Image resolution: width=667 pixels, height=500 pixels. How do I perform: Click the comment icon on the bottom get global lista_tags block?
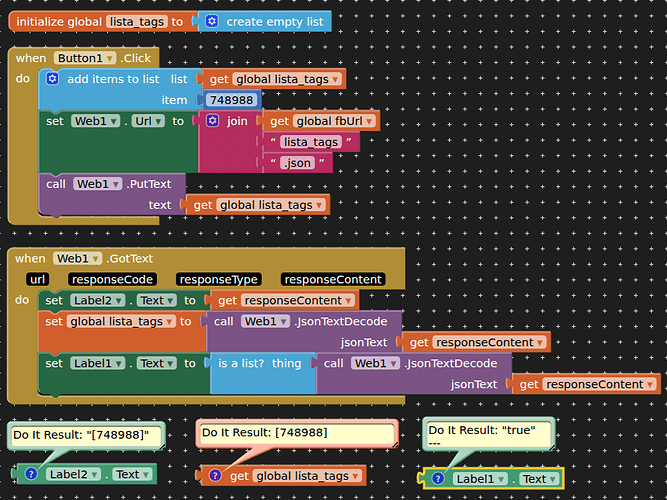pyautogui.click(x=215, y=475)
